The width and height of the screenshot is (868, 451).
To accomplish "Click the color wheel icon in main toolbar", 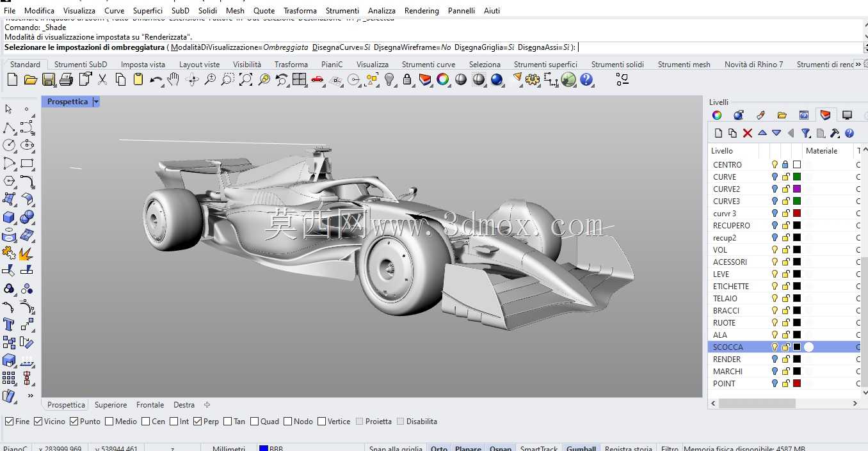I will coord(442,79).
